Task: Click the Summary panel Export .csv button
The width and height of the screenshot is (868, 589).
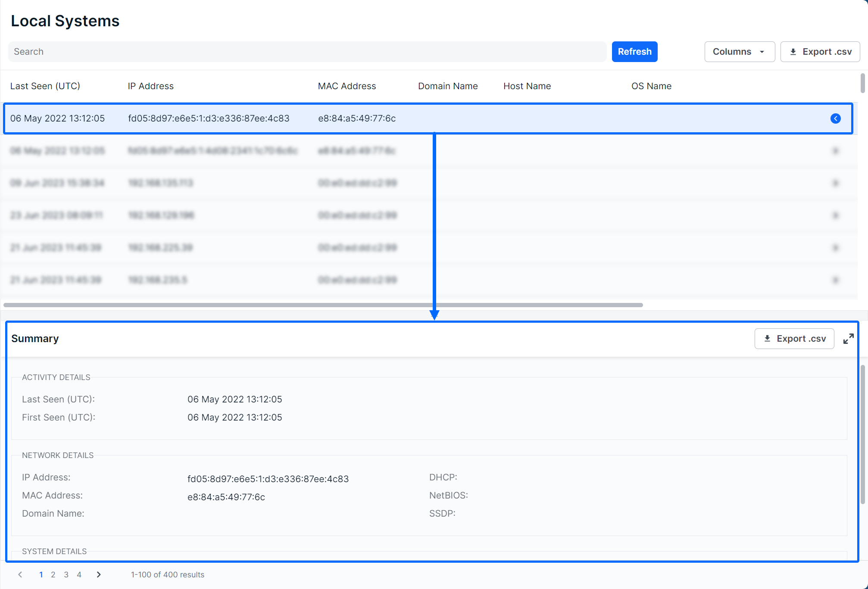Action: 794,339
